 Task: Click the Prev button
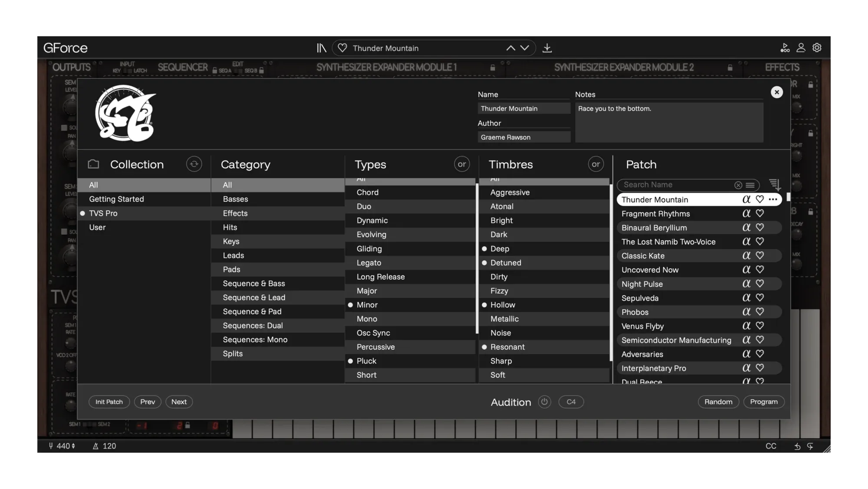(x=148, y=402)
